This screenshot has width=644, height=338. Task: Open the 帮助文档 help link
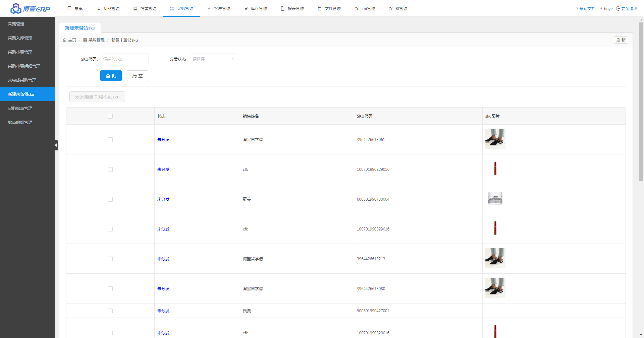pyautogui.click(x=586, y=9)
